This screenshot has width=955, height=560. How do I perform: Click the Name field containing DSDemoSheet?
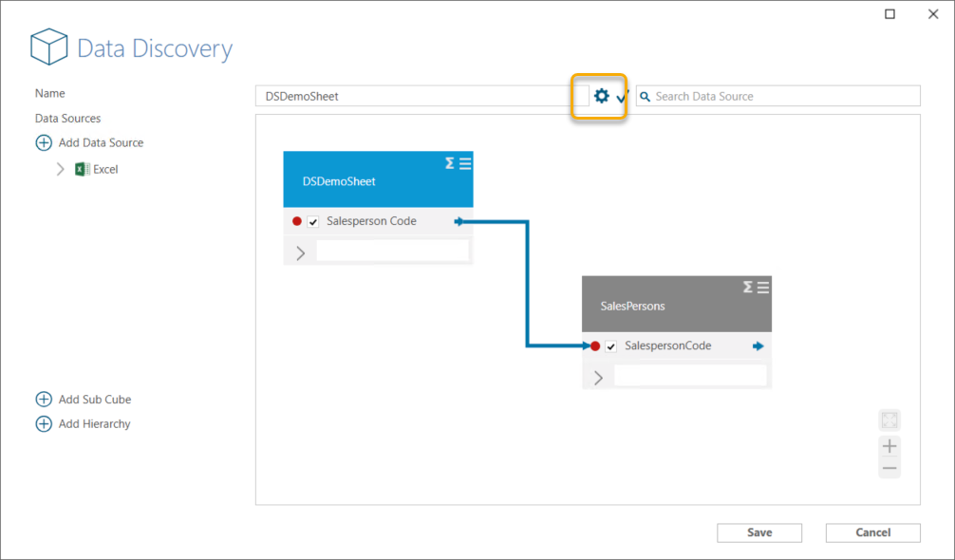422,96
